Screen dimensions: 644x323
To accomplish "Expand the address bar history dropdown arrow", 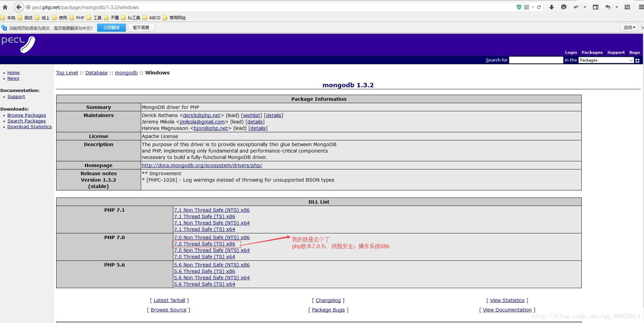I will (x=533, y=7).
